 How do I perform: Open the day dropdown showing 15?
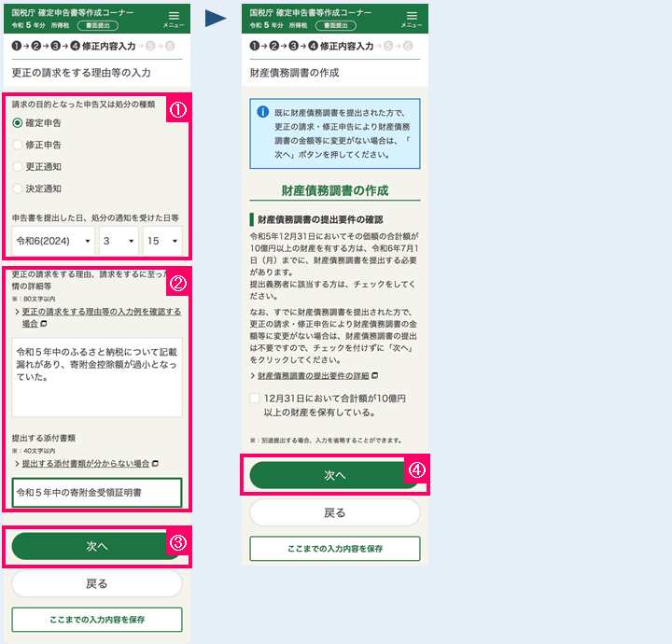(x=162, y=241)
